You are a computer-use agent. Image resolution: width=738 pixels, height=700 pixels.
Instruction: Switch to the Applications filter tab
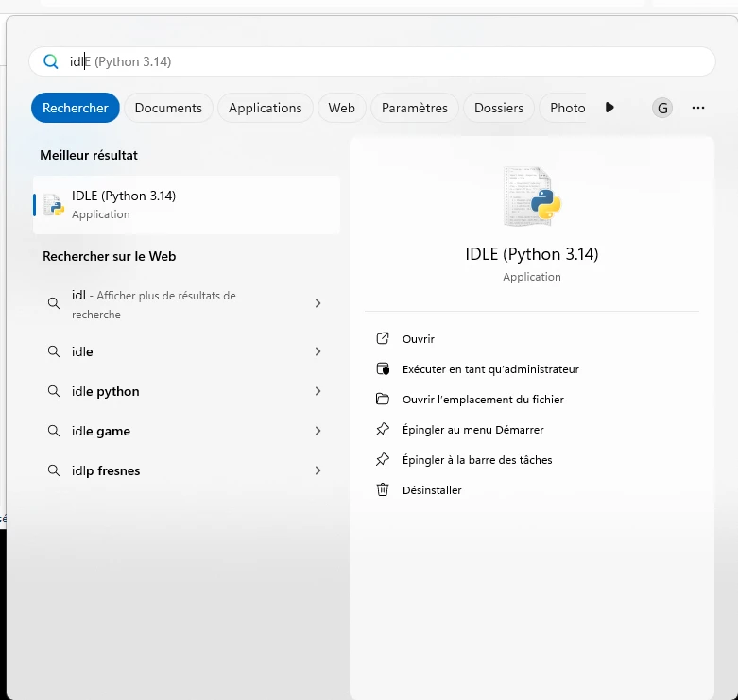coord(265,108)
